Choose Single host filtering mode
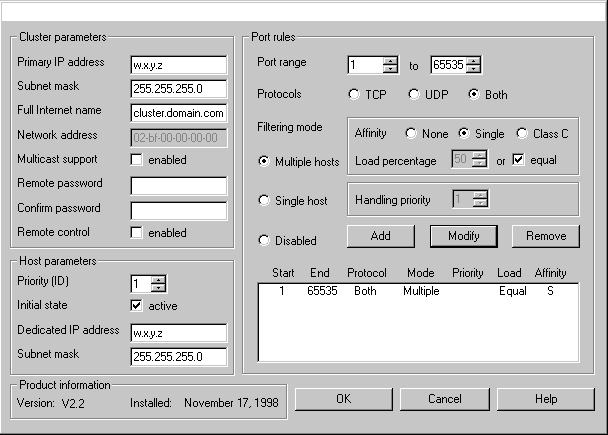 [265, 201]
